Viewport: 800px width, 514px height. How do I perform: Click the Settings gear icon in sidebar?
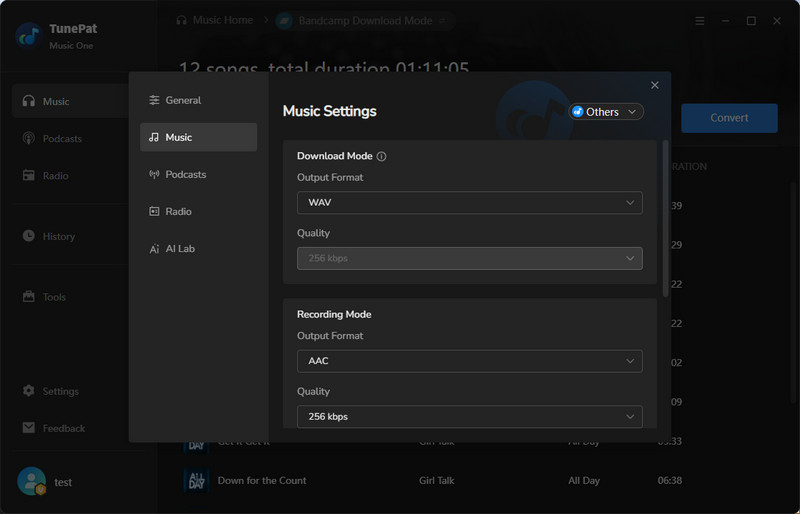pyautogui.click(x=29, y=390)
